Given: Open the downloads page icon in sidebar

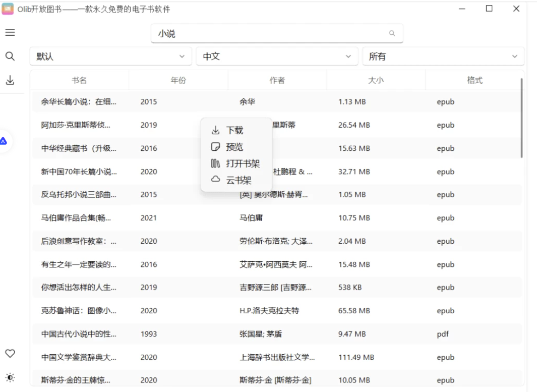Looking at the screenshot, I should 10,80.
